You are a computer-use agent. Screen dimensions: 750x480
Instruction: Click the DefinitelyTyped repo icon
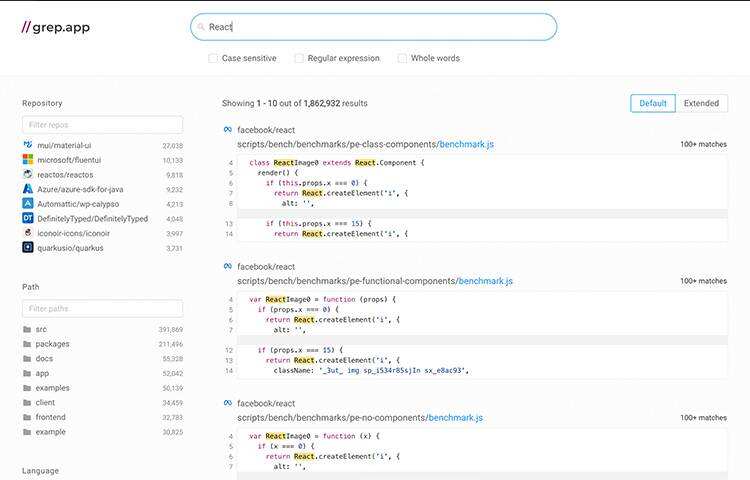(x=28, y=218)
